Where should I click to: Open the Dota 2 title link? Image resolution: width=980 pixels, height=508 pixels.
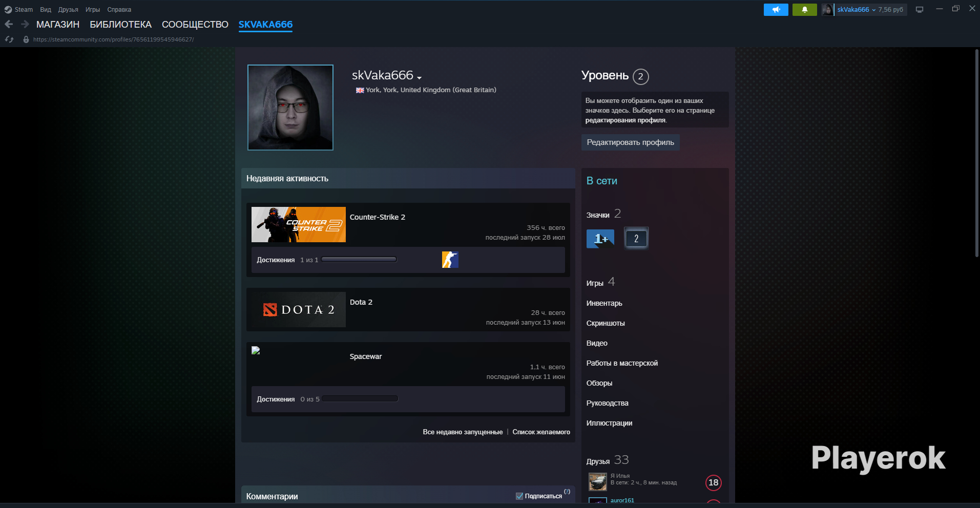coord(361,302)
